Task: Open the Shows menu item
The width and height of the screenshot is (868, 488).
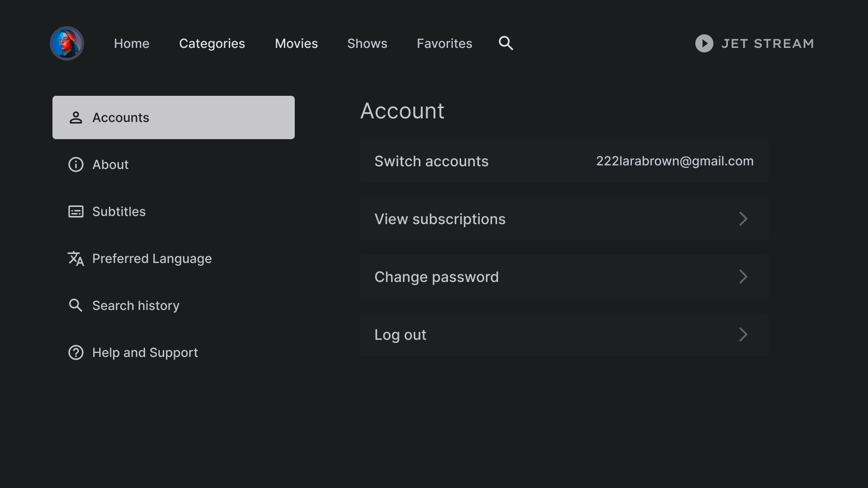Action: point(367,43)
